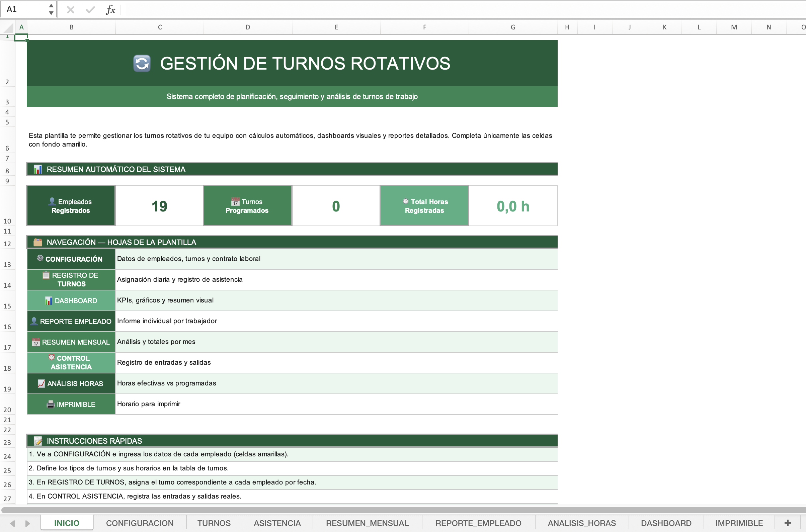Click the Turnos Programados label cell
The image size is (806, 532).
pos(247,206)
